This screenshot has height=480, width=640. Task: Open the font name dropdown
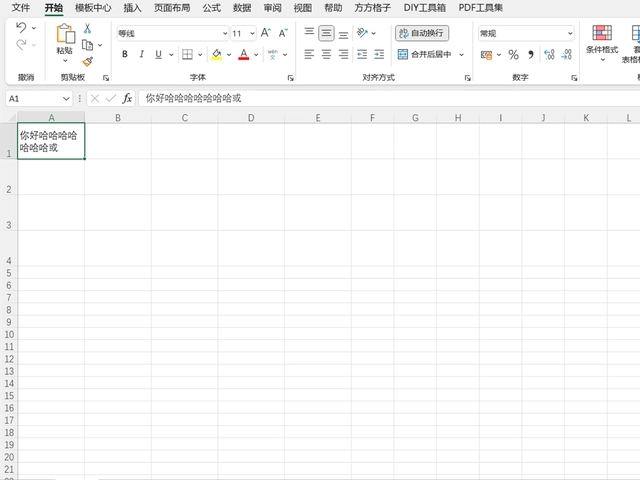[x=224, y=33]
